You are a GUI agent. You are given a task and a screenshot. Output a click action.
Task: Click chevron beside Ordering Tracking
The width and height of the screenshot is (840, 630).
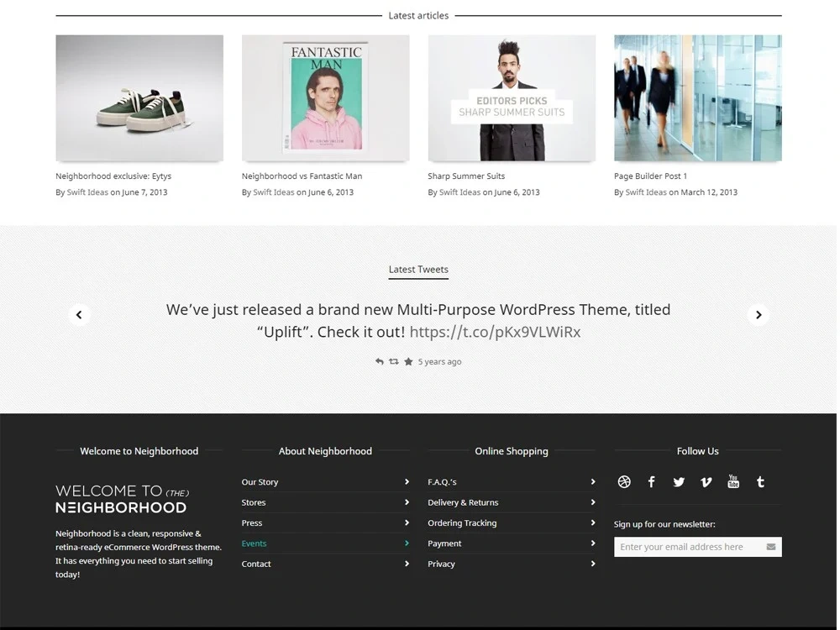[592, 522]
